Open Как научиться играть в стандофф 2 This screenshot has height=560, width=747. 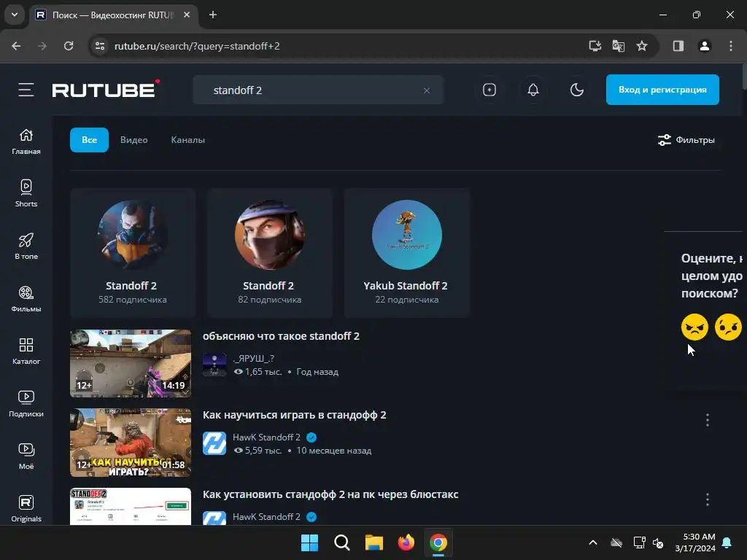tap(295, 415)
